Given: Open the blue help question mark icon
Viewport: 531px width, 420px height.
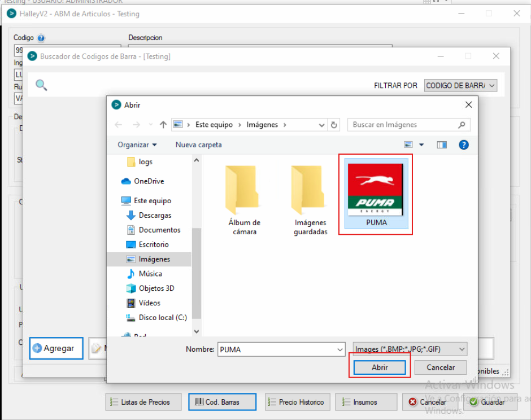Looking at the screenshot, I should coord(464,145).
